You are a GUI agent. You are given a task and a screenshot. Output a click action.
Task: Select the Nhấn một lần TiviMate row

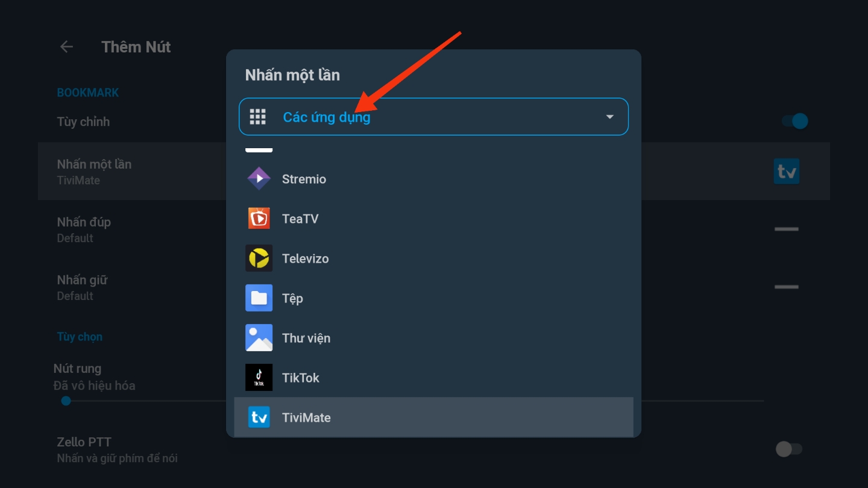[132, 172]
